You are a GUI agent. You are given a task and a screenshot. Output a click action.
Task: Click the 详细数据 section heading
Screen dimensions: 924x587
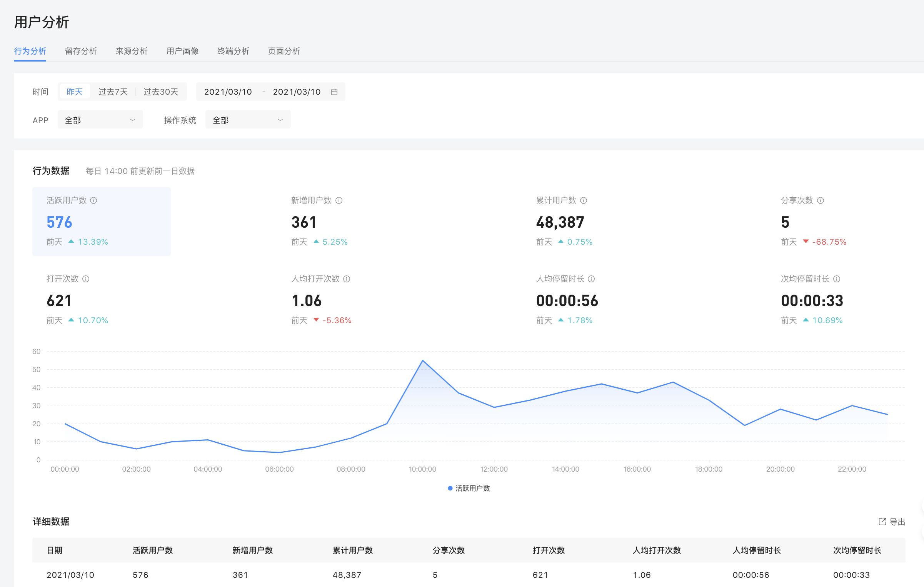click(x=51, y=522)
